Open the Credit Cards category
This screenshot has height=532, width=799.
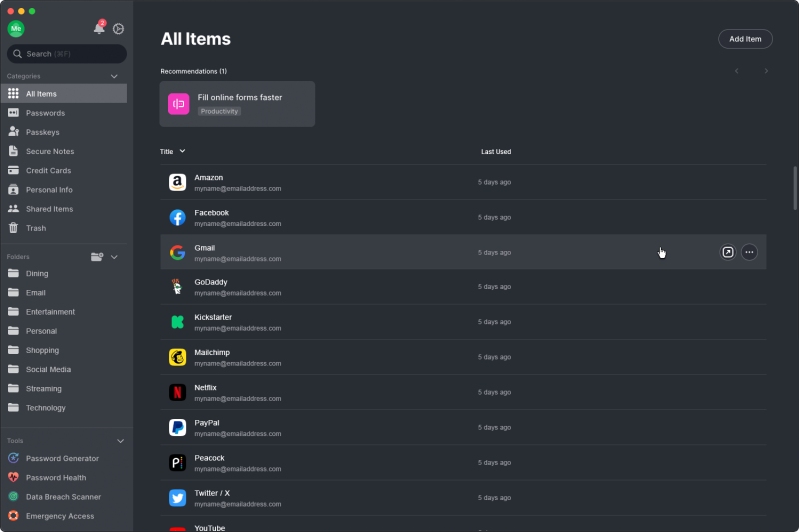point(64,170)
